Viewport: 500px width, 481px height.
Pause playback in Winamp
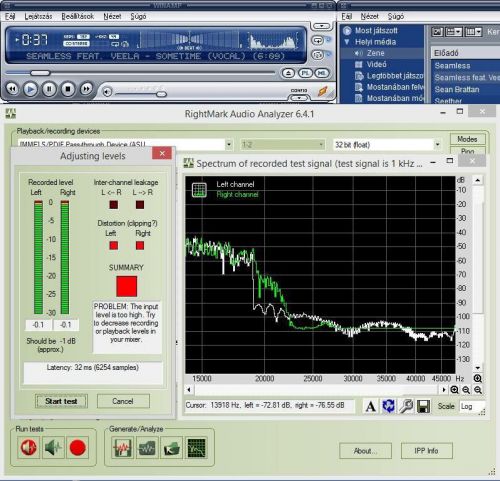coord(49,89)
